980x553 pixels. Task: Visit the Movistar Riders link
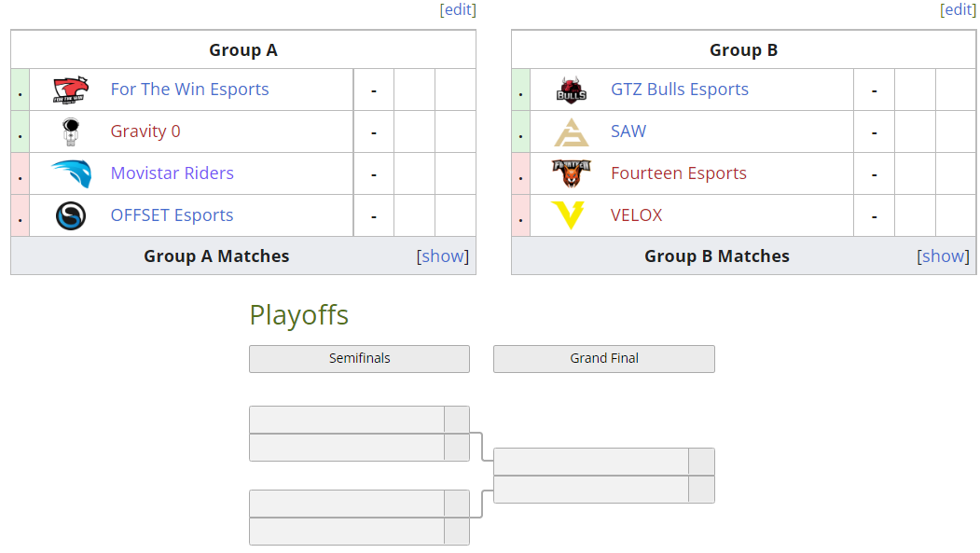pyautogui.click(x=172, y=173)
